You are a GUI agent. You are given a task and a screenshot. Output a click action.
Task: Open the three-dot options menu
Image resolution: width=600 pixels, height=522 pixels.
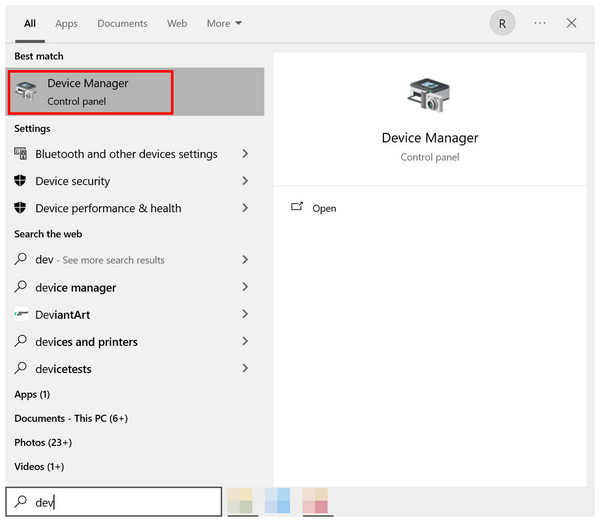540,23
